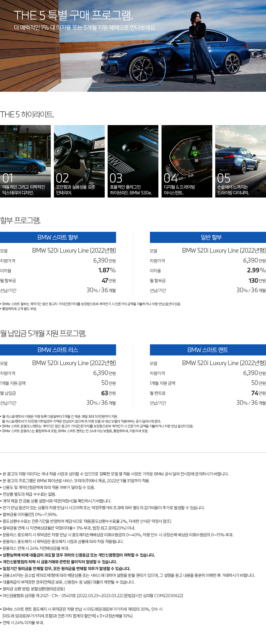Click the '월 납입금 5개월 지원 프로그램.' heading
266x644 pixels.
[43, 333]
